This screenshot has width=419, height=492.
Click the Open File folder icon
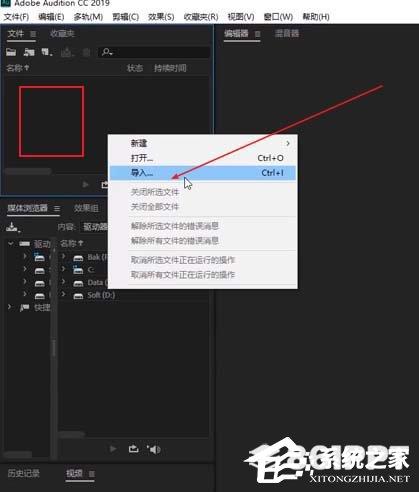pyautogui.click(x=11, y=52)
